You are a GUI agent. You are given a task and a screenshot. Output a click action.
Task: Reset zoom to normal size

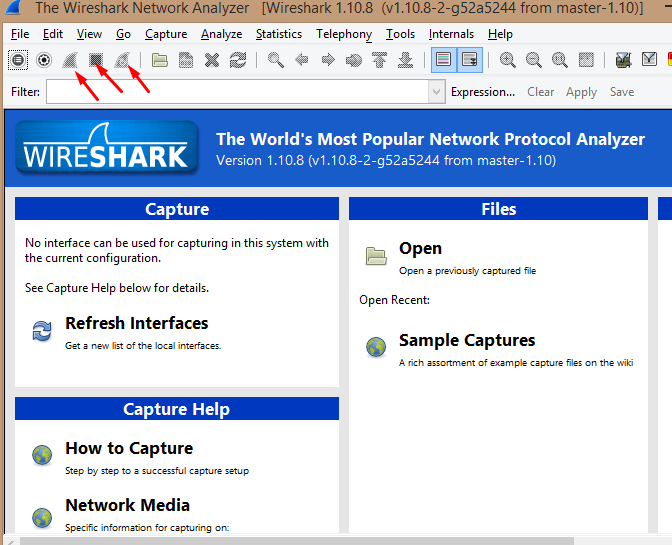[x=560, y=60]
